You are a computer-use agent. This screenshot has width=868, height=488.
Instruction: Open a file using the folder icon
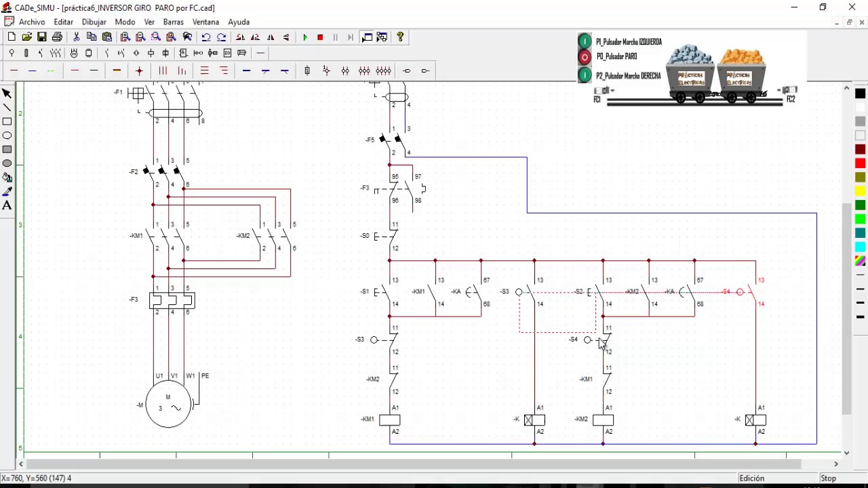coord(27,37)
